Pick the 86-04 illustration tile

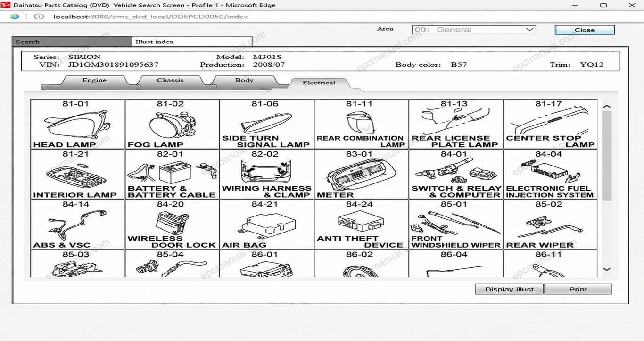[456, 264]
